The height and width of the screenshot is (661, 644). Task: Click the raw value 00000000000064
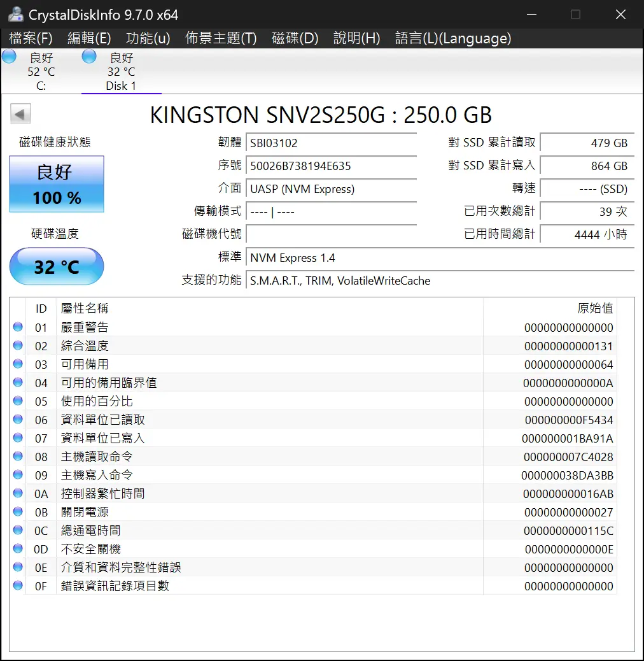pos(569,365)
